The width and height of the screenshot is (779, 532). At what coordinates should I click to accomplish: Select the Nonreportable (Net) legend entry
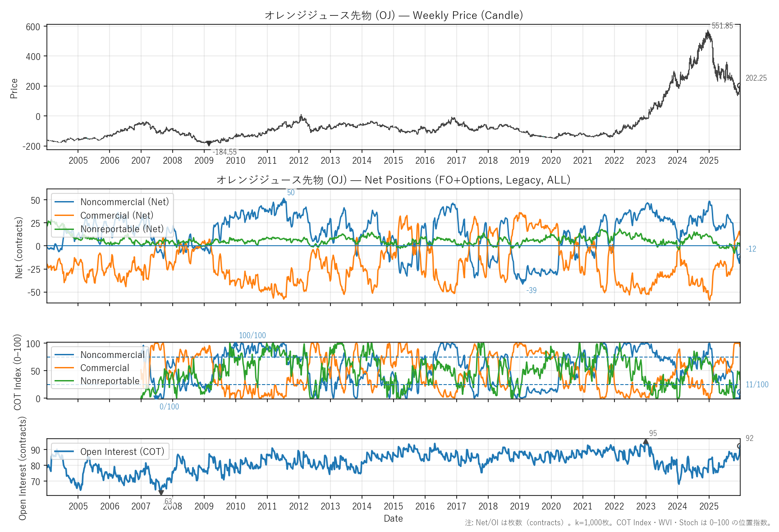pyautogui.click(x=122, y=229)
